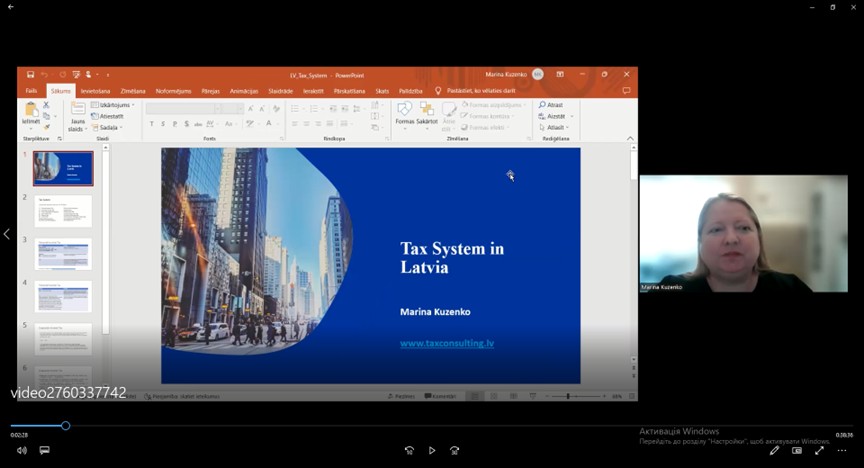Viewport: 864px width, 468px height.
Task: Select slide 3 thumbnail in panel
Action: [63, 254]
